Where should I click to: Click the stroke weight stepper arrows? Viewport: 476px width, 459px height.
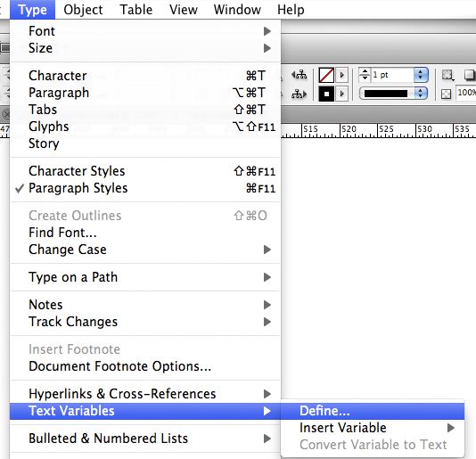[x=365, y=75]
